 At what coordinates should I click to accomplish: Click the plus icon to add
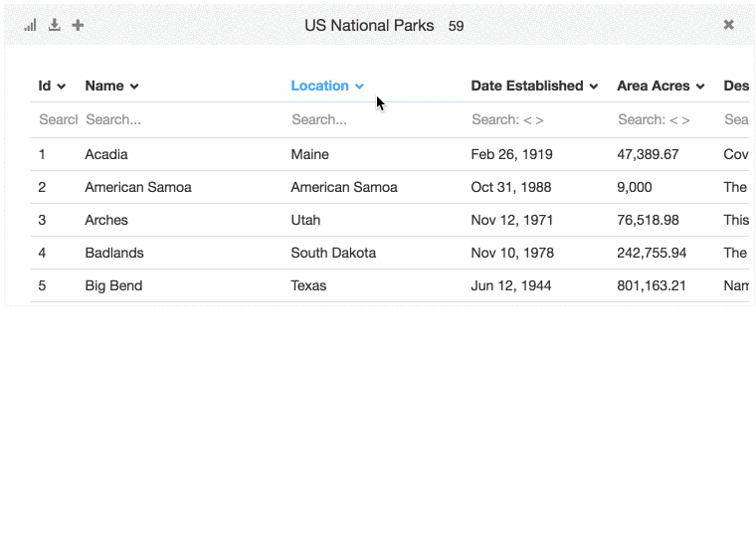(x=79, y=25)
